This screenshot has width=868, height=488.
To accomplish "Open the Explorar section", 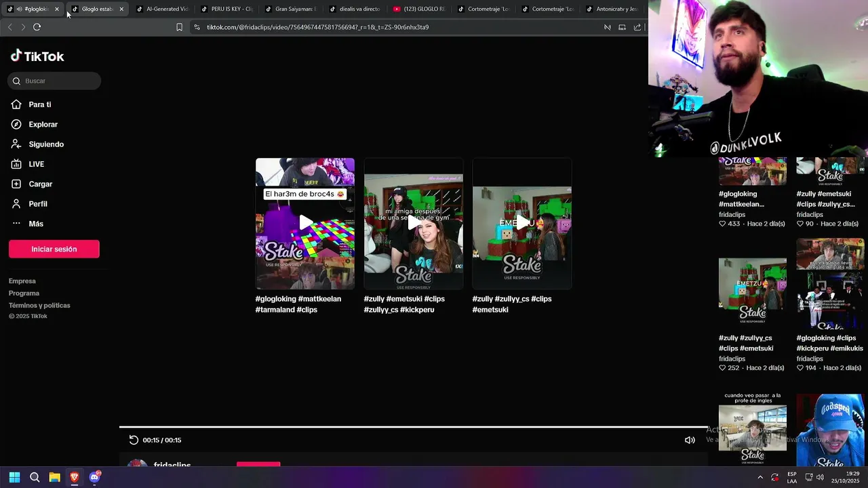I will (x=43, y=125).
